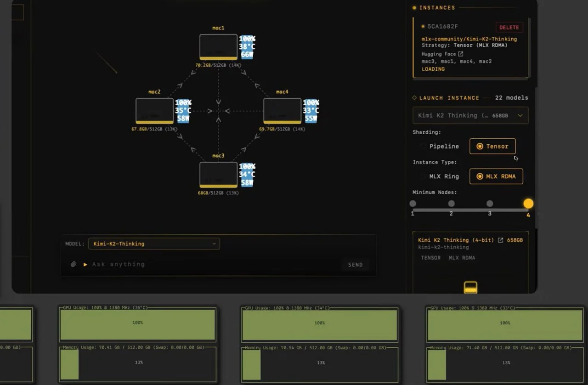Image resolution: width=588 pixels, height=385 pixels.
Task: Click the mac2 node icon
Action: pos(154,111)
